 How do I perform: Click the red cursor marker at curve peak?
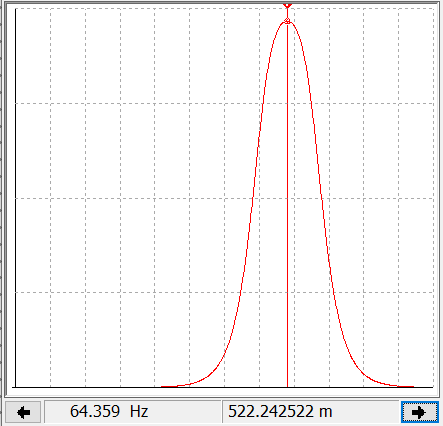(x=287, y=21)
